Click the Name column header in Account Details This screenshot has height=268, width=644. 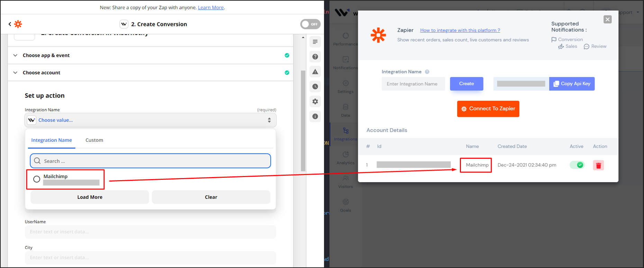pos(472,146)
